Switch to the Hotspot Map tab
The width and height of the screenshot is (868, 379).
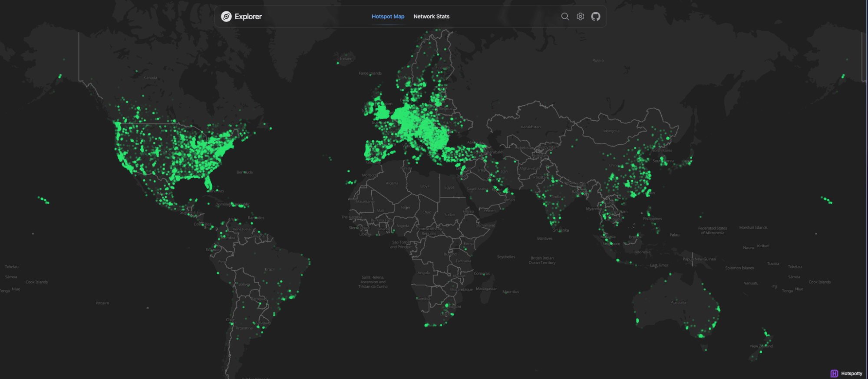tap(388, 17)
